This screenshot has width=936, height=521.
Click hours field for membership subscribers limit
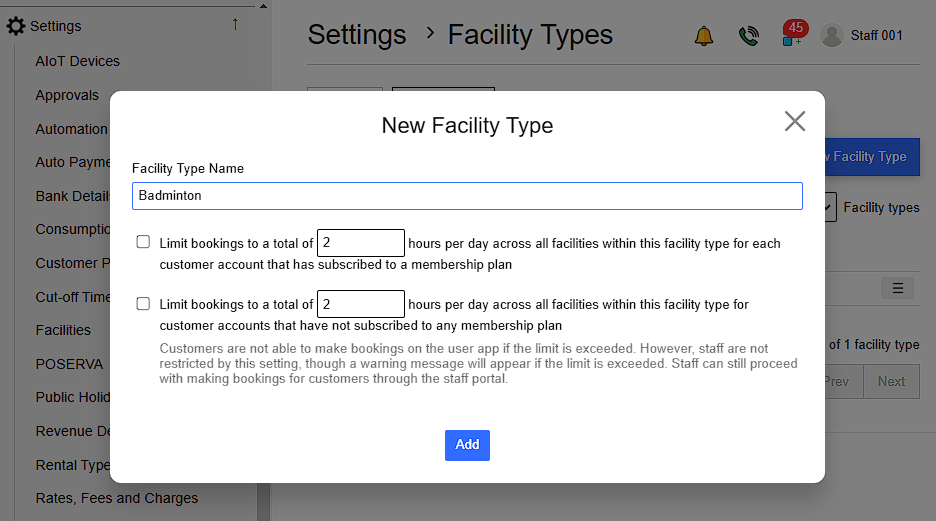(360, 243)
